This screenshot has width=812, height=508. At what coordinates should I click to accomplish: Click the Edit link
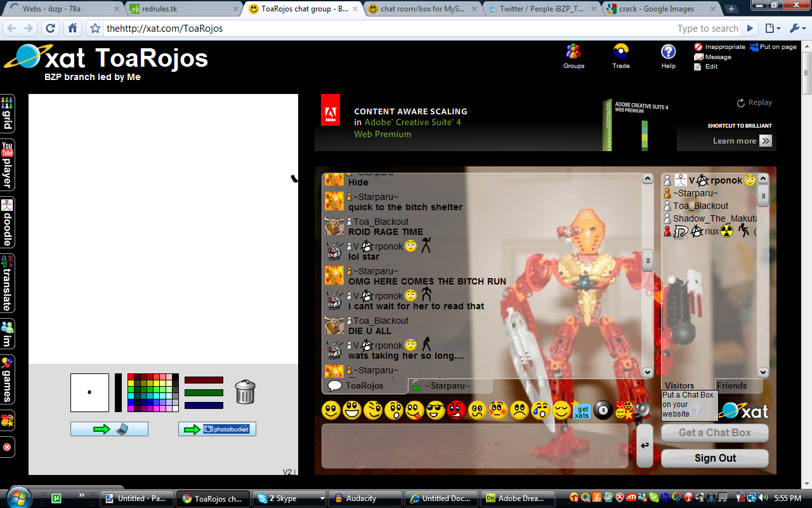(706, 66)
